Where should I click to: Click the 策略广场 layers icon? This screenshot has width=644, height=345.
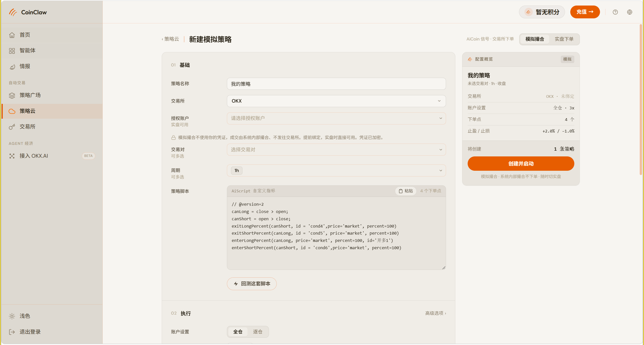coord(12,96)
